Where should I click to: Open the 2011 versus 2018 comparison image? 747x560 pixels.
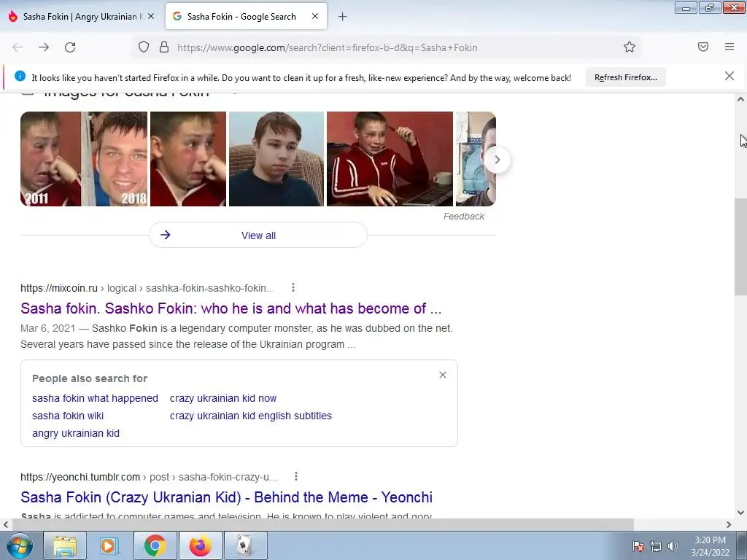pyautogui.click(x=84, y=159)
